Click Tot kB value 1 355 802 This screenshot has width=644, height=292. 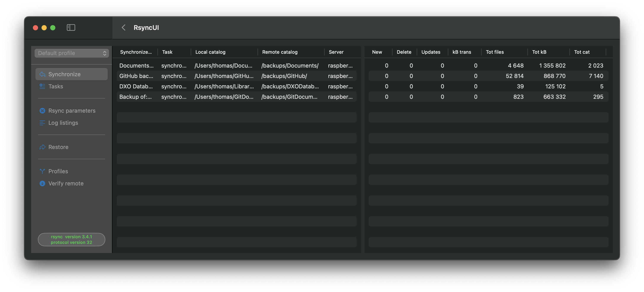click(552, 66)
